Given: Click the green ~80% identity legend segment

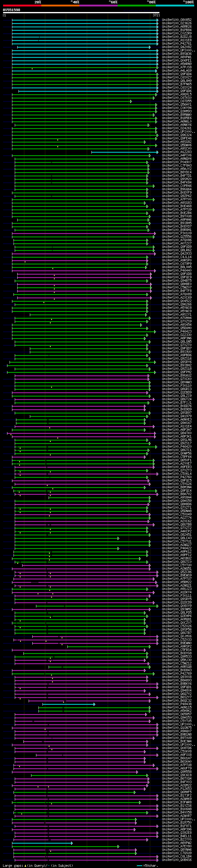Looking at the screenshot, I should (137, 6).
